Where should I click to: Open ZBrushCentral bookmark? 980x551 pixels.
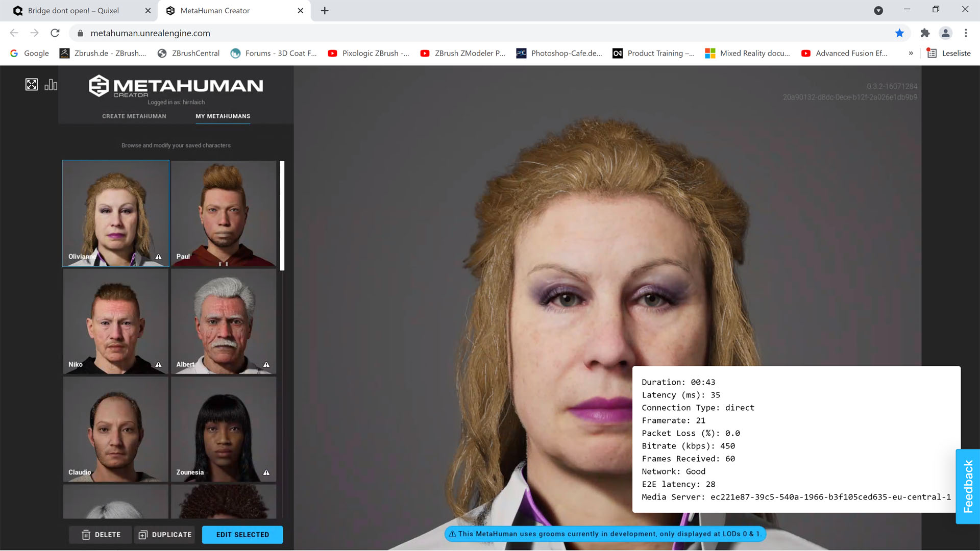(x=188, y=53)
